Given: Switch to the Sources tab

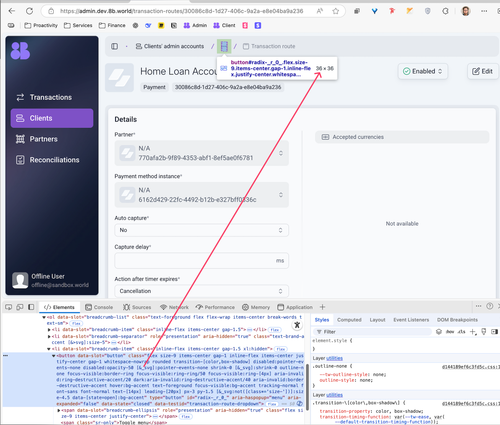Looking at the screenshot, I should [x=137, y=307].
